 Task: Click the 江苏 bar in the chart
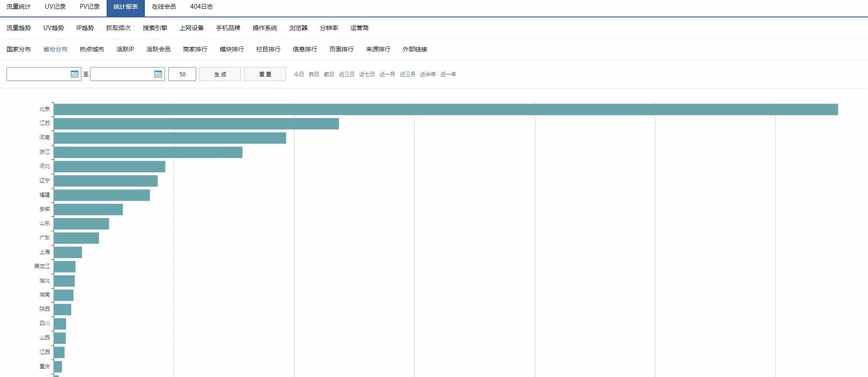[196, 124]
